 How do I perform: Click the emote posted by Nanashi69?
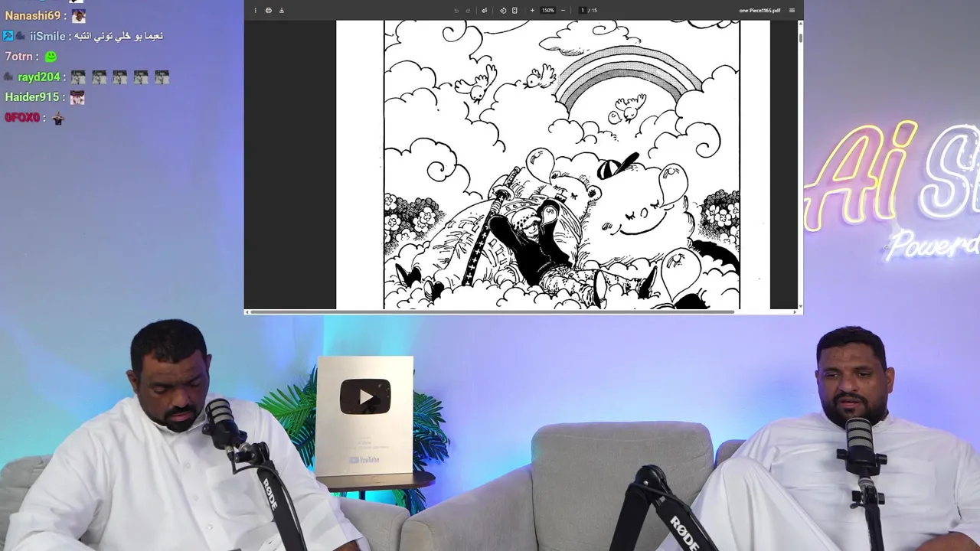78,15
